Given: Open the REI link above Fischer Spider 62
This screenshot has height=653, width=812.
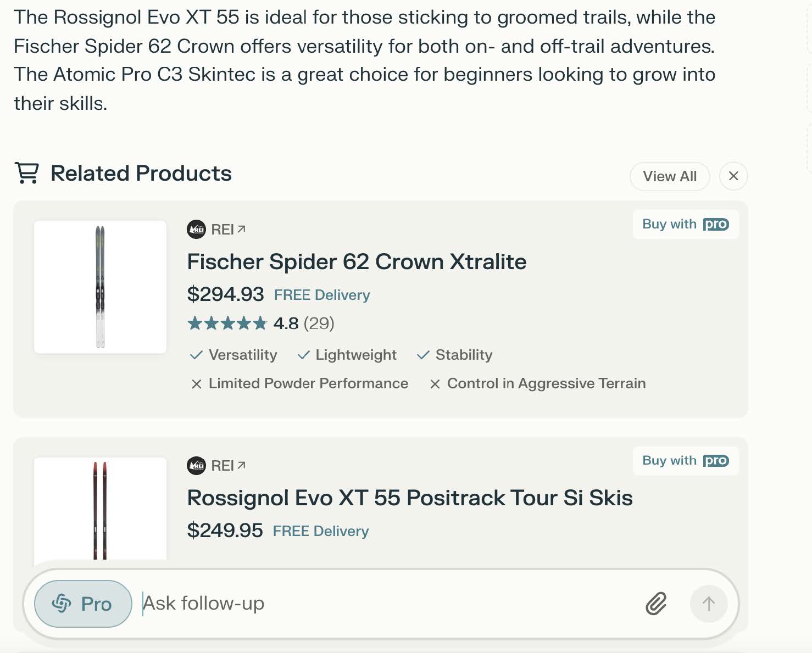Looking at the screenshot, I should click(x=228, y=230).
